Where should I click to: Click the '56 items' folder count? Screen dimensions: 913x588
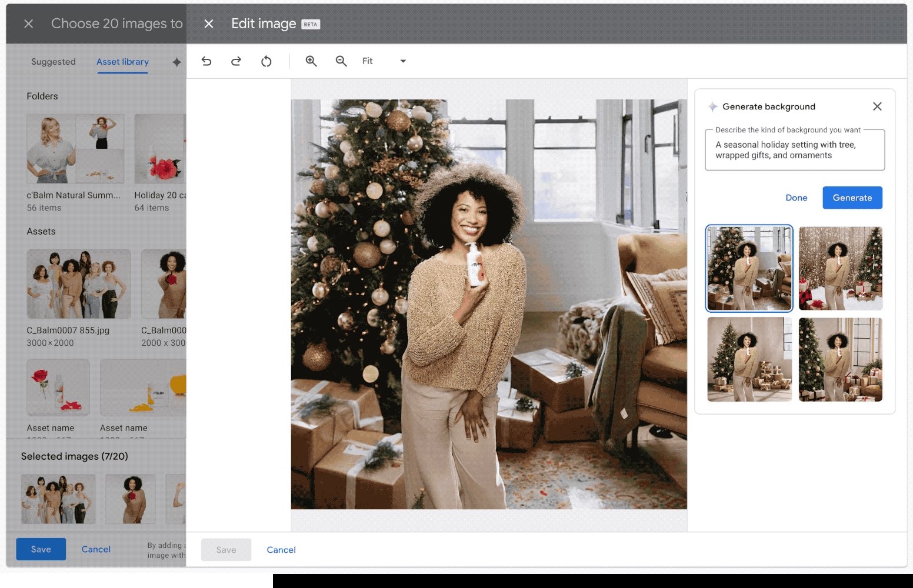(44, 208)
